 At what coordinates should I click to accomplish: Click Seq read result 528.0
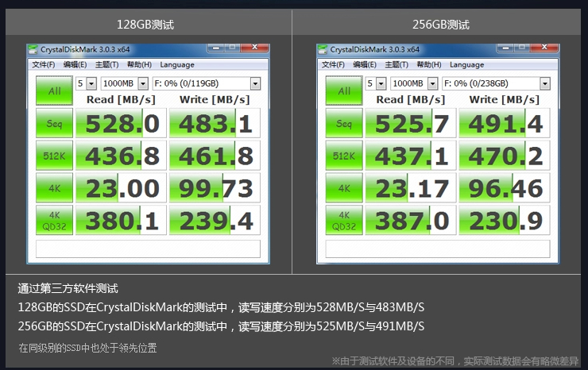pos(121,123)
